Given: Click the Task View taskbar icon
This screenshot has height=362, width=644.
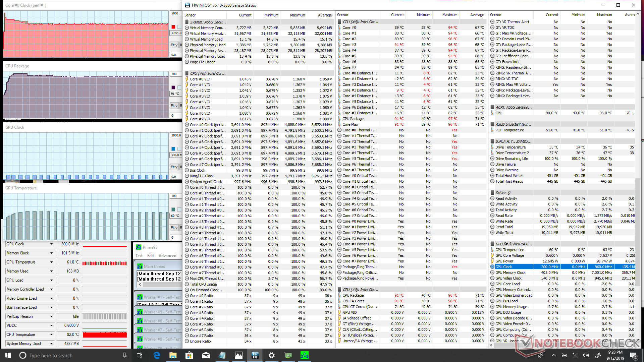Looking at the screenshot, I should 140,355.
